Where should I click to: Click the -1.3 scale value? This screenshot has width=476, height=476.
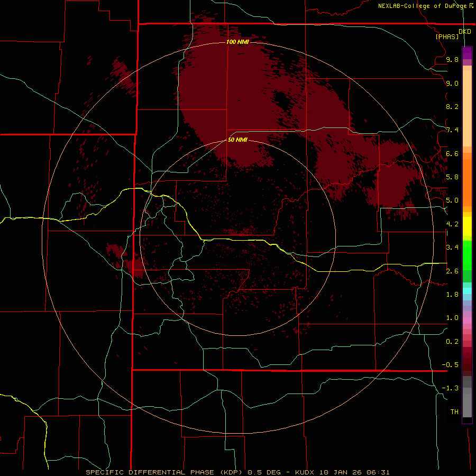[450, 388]
